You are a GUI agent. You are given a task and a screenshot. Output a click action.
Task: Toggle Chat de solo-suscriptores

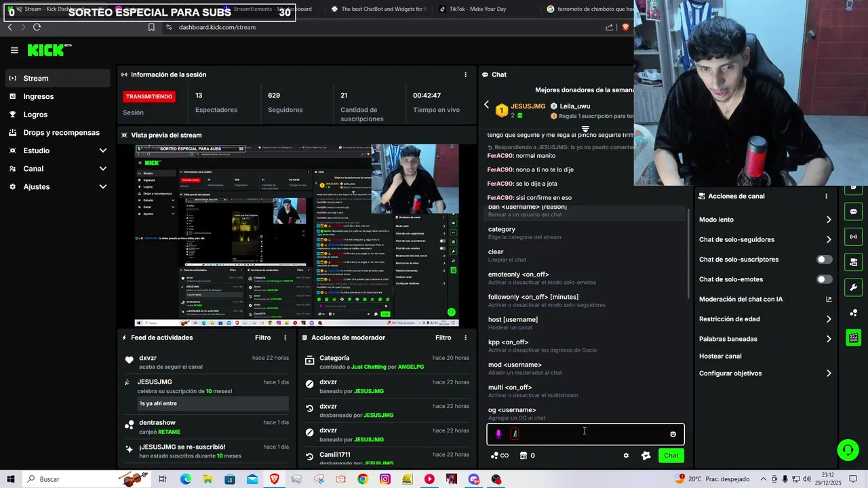tap(824, 260)
